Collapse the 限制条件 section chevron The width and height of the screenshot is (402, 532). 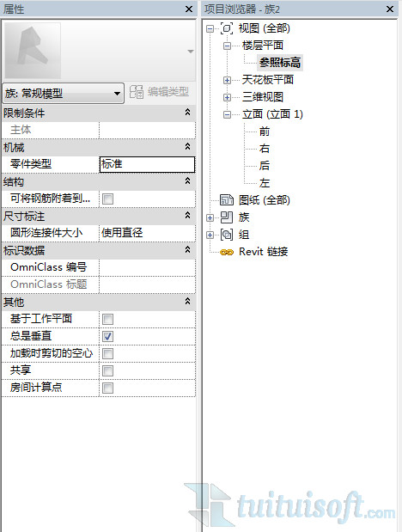(187, 113)
